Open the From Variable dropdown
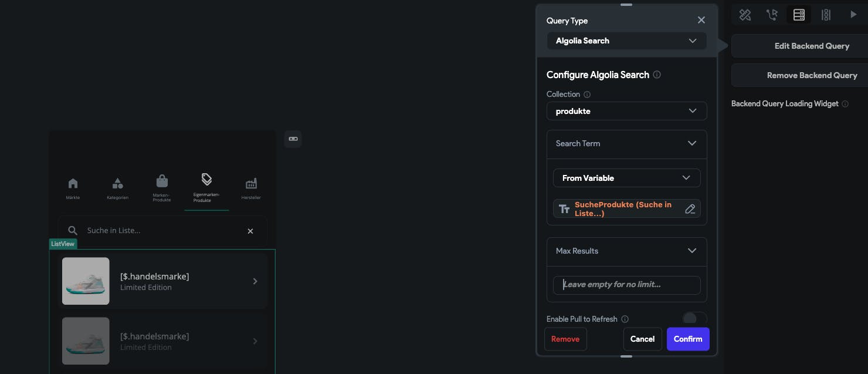Screen dimensions: 868x374 coord(626,178)
